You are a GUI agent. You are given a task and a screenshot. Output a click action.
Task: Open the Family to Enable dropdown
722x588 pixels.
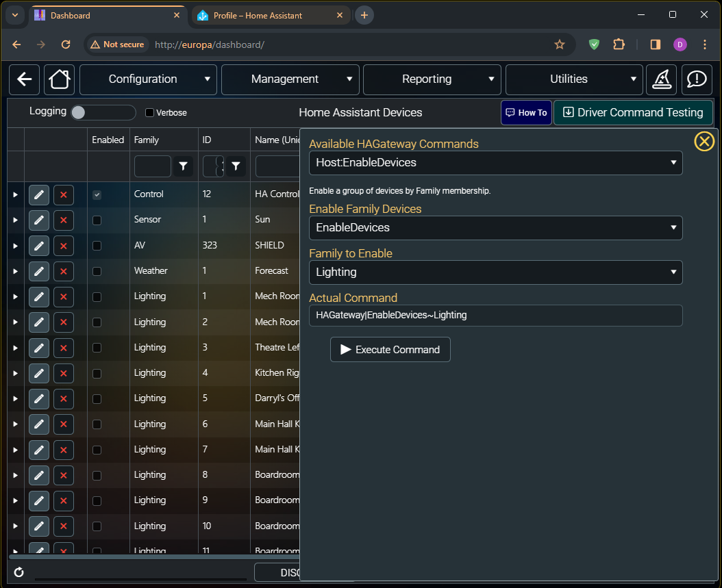tap(495, 272)
